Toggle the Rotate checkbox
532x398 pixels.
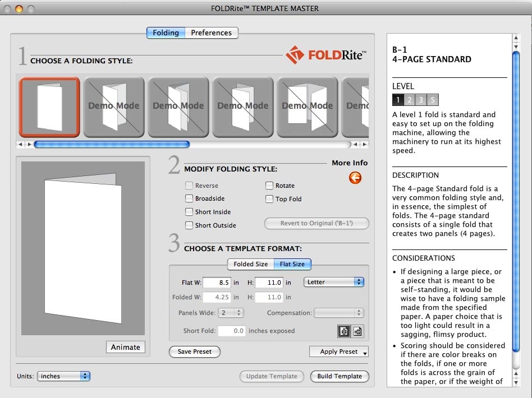269,186
